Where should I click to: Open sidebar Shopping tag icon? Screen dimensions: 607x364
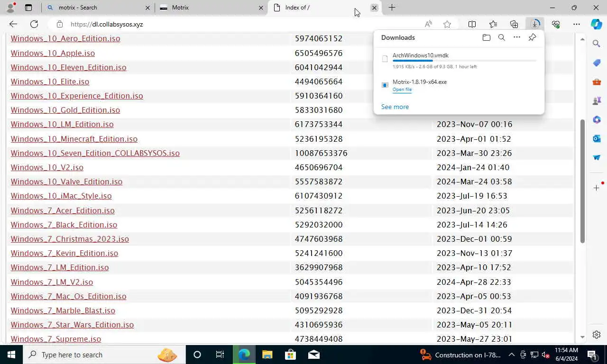(x=597, y=63)
